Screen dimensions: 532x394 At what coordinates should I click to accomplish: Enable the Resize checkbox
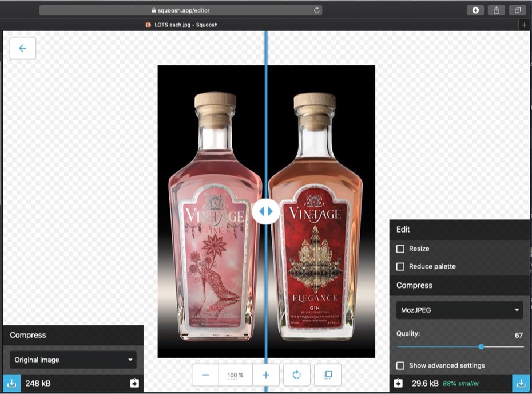coord(400,249)
